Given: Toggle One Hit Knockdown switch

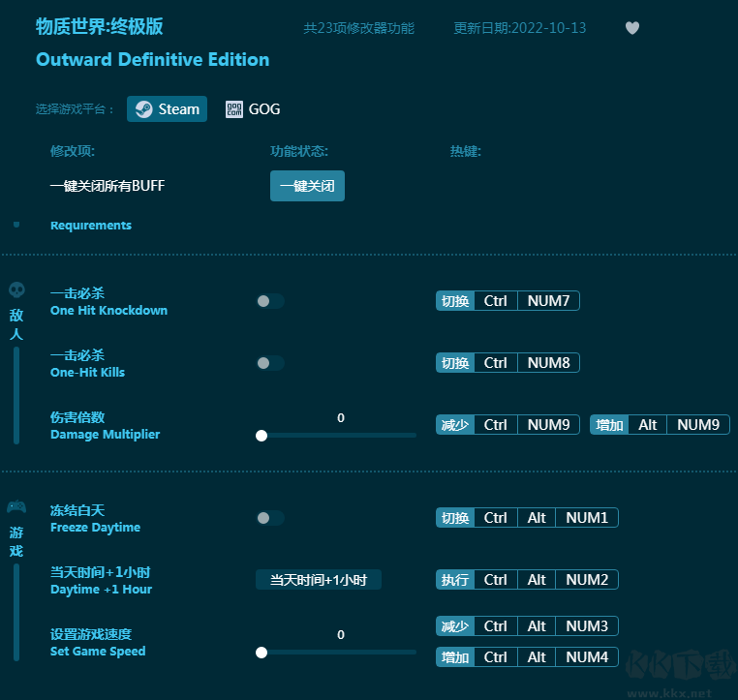Looking at the screenshot, I should tap(269, 301).
